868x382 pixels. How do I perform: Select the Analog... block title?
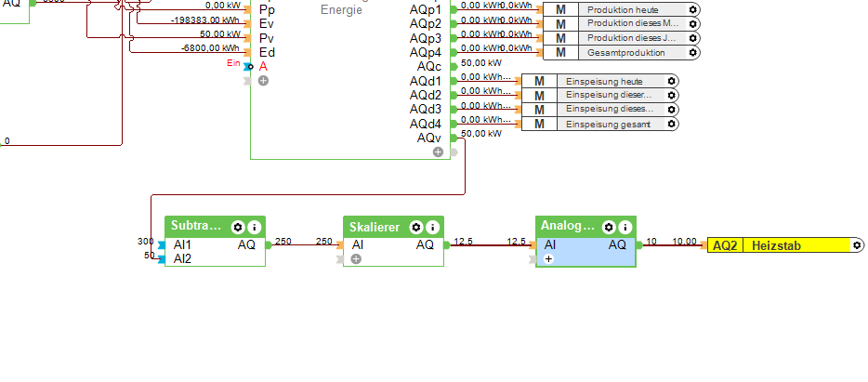568,226
